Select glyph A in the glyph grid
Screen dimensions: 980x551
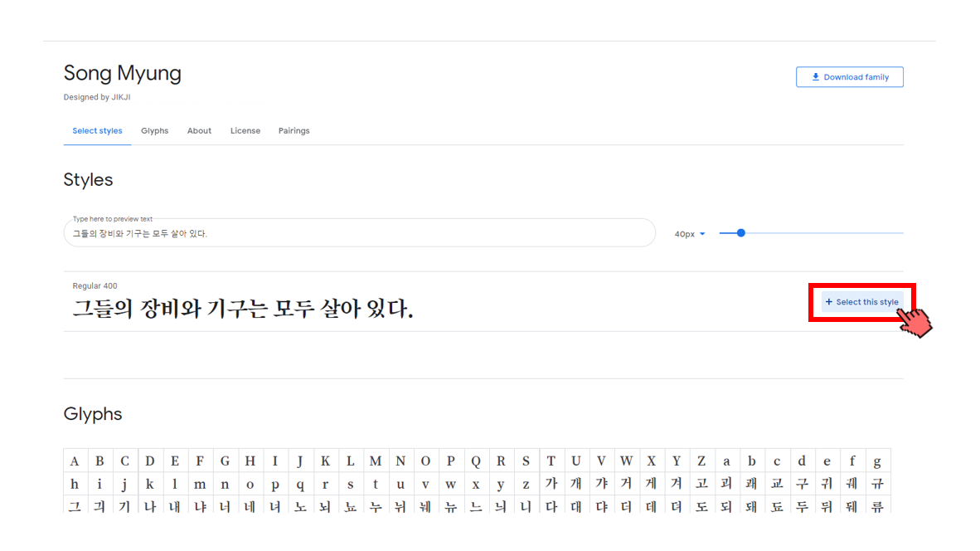point(75,461)
